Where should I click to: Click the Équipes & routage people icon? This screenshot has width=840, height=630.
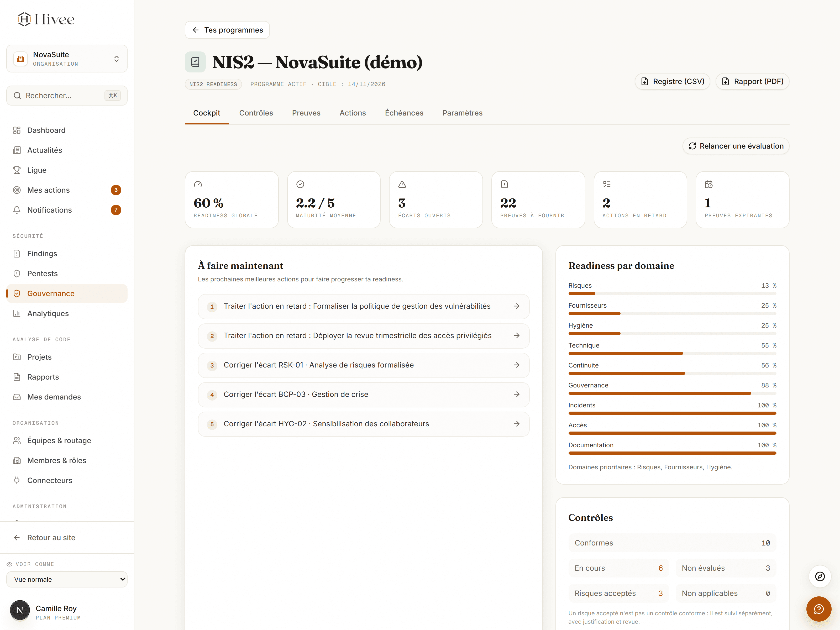coord(17,440)
